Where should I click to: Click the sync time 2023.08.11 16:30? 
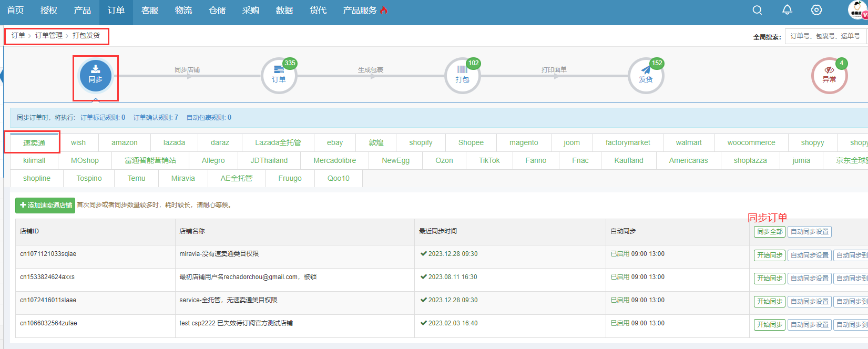pyautogui.click(x=453, y=277)
